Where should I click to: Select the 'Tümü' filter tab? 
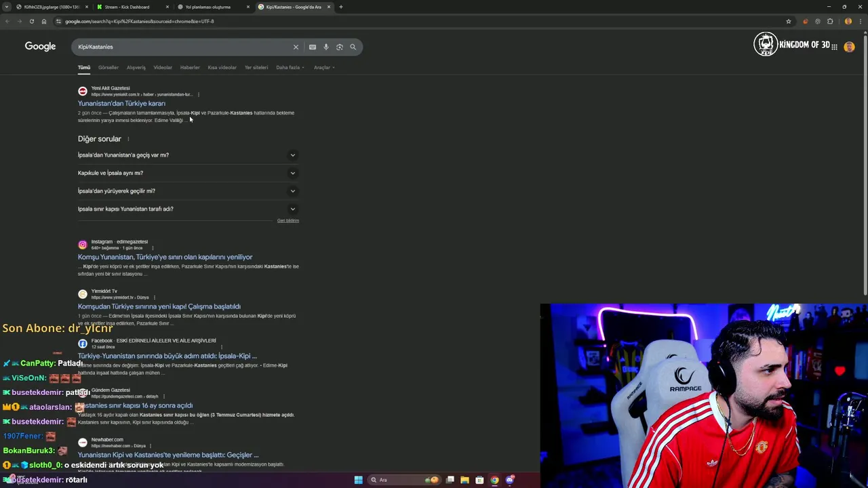[x=84, y=67]
